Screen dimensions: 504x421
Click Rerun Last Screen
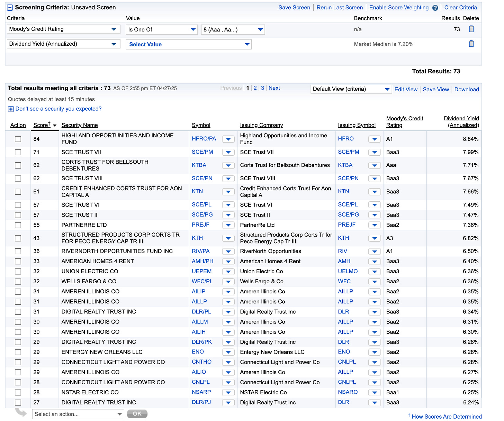point(340,8)
